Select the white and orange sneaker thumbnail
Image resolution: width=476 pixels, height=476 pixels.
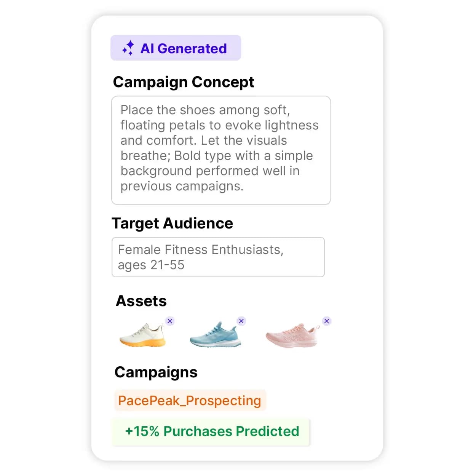[x=143, y=335]
